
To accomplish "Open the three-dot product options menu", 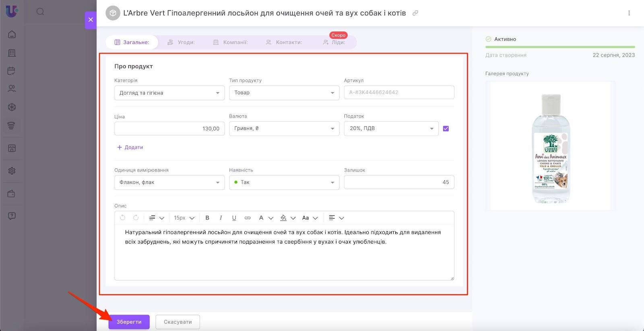I will coord(629,13).
